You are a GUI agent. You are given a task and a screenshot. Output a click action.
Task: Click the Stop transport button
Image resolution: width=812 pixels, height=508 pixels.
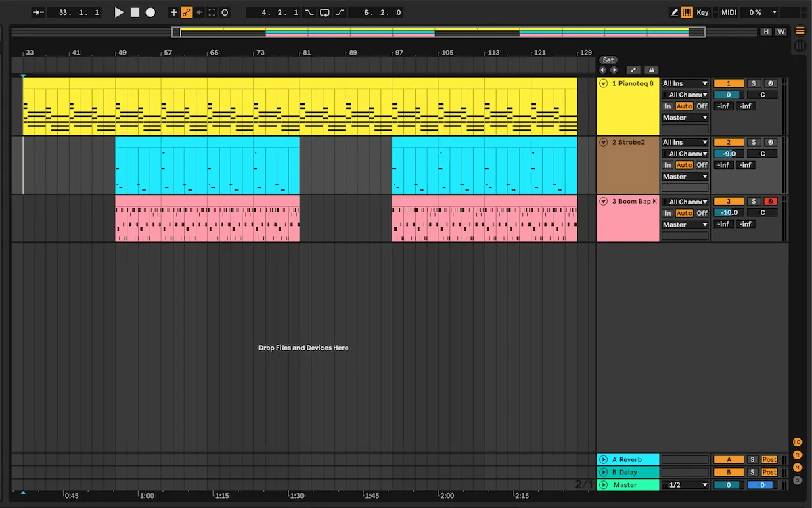(135, 12)
